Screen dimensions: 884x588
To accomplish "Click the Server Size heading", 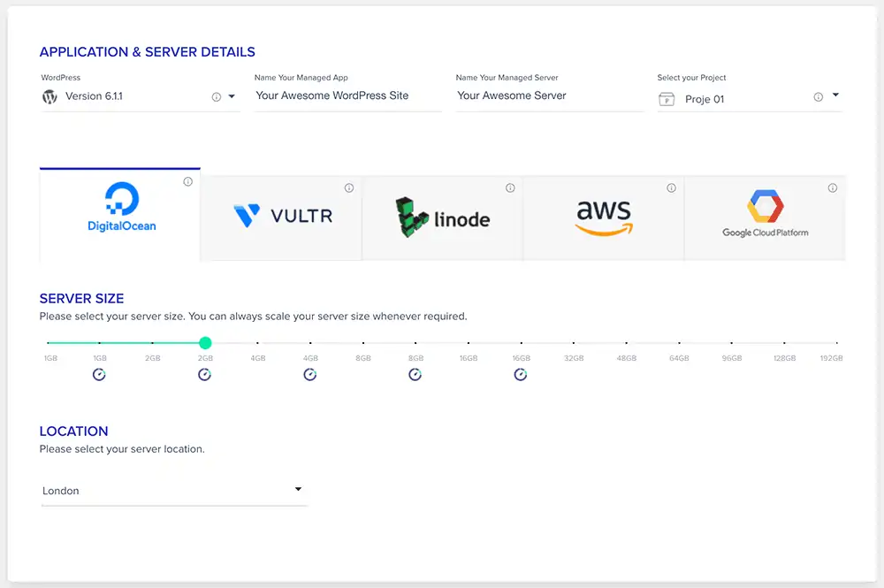I will (x=81, y=298).
